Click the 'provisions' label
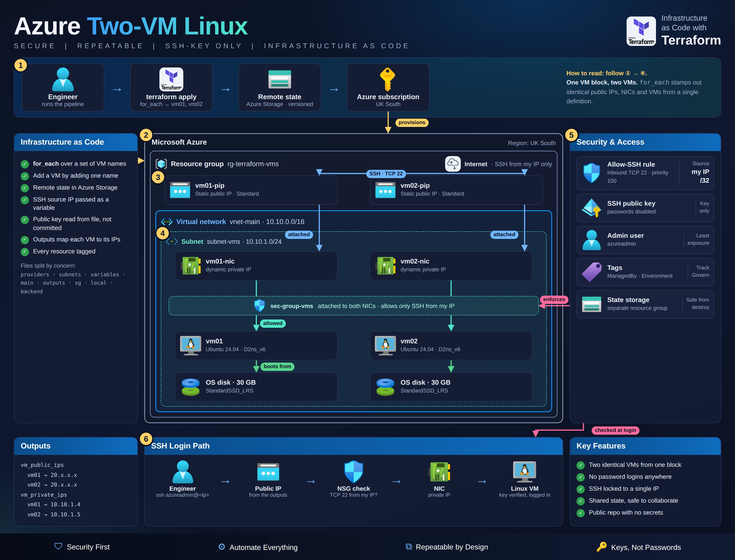This screenshot has width=735, height=560. [412, 122]
